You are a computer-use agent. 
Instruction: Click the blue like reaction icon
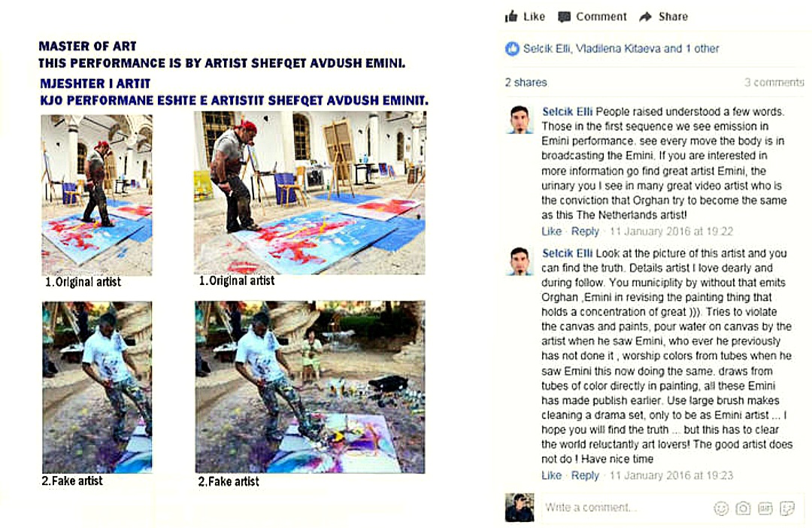(x=512, y=49)
